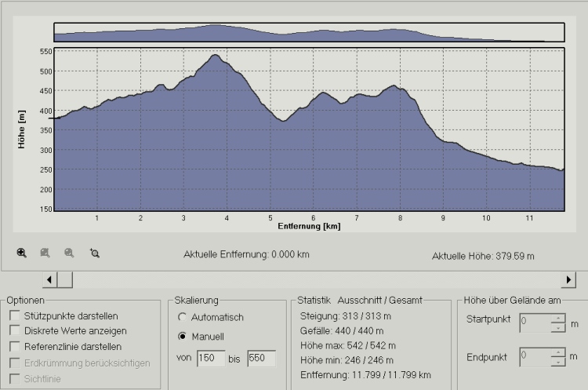The width and height of the screenshot is (588, 390).
Task: Click 'Entfernung: 11.799 / 11.799 km' statistic
Action: click(x=365, y=375)
